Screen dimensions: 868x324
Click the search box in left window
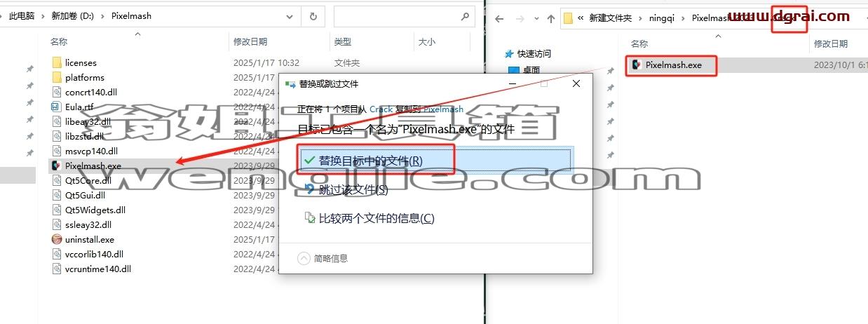pos(403,15)
